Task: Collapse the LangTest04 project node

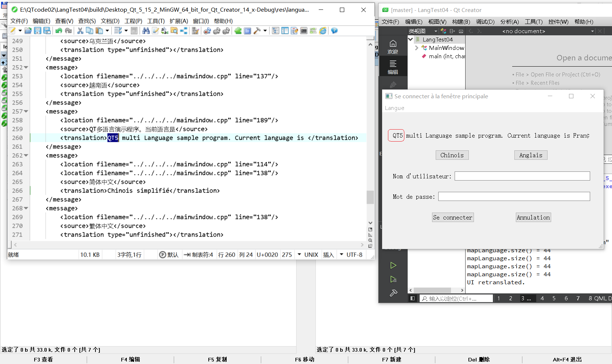Action: 411,39
